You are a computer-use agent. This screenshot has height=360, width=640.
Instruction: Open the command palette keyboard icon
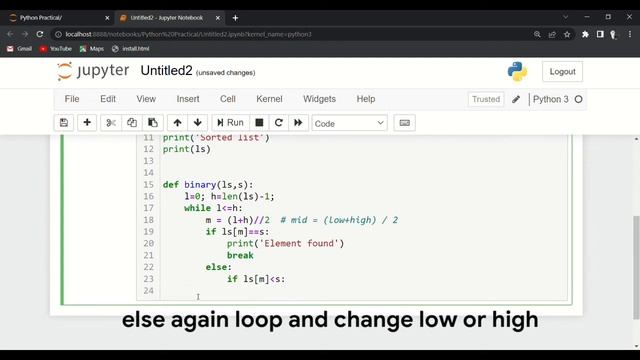pos(404,123)
